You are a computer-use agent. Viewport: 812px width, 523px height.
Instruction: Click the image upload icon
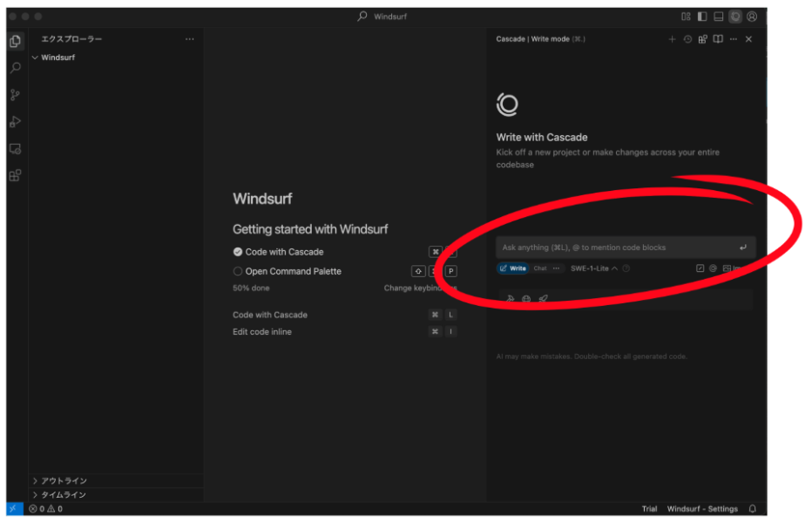727,268
